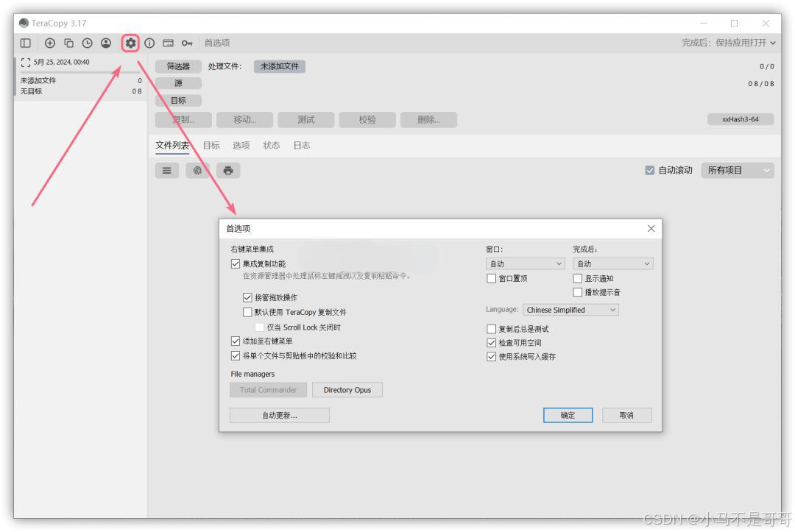Toggle 接管拖放操作 checkbox
The image size is (795, 532).
(247, 297)
